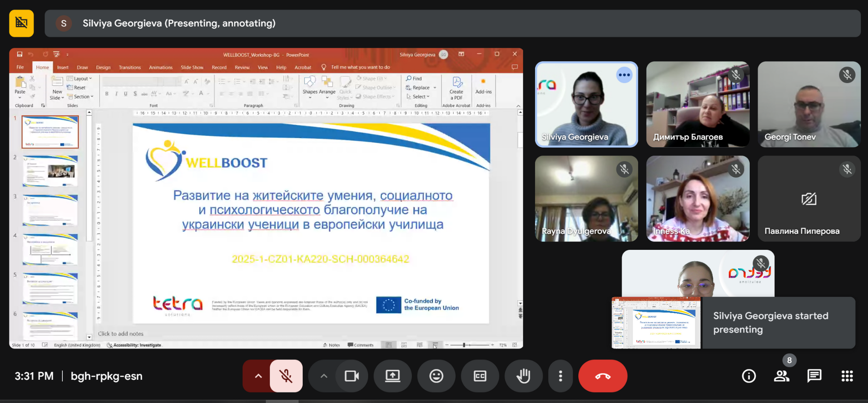Switch to the Transitions ribbon tab

[130, 67]
